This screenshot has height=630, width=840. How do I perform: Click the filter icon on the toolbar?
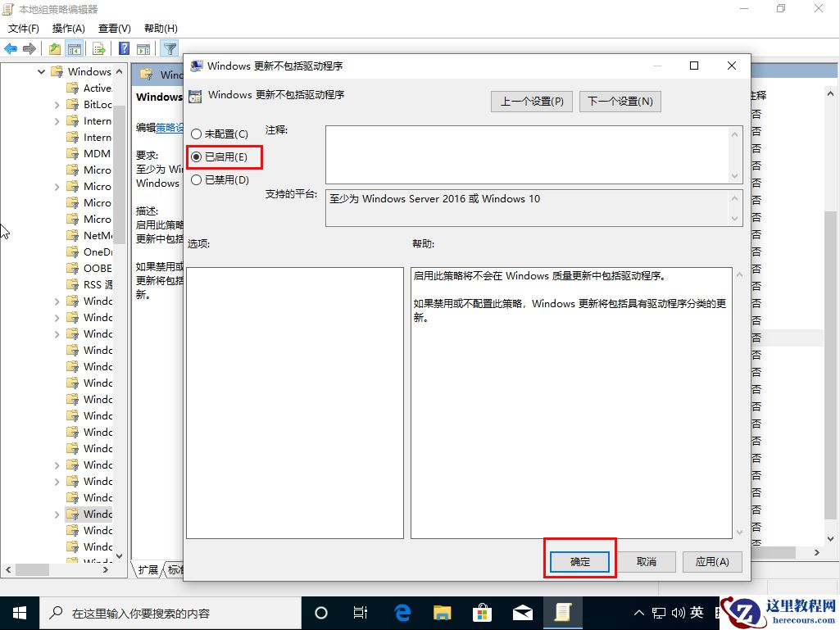click(169, 48)
